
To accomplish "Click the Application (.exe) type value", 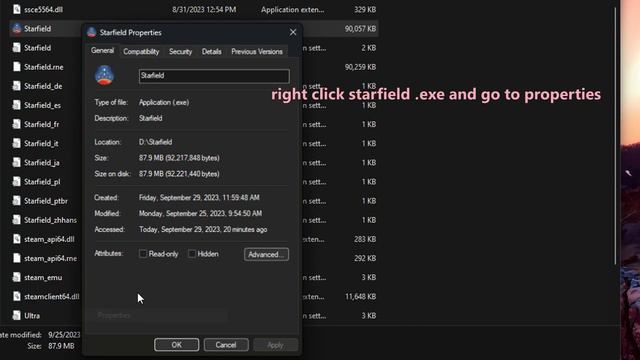I will pos(164,102).
